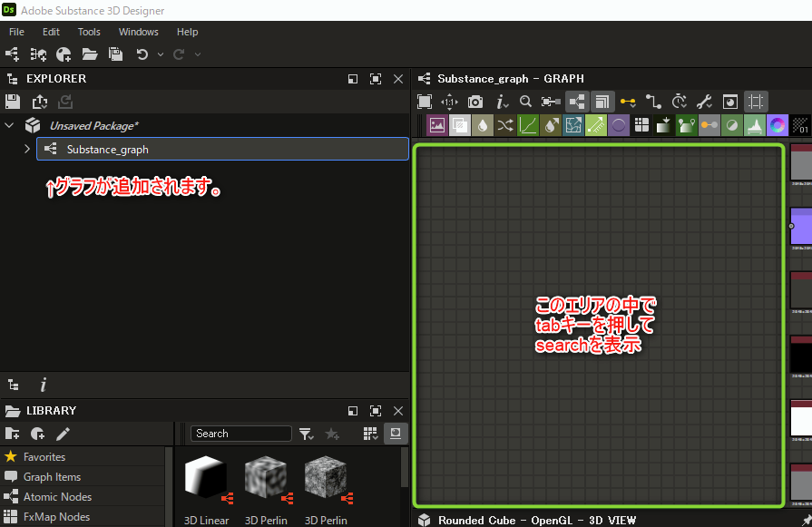
Task: Add a Distance node from the node bar
Action: 596,125
